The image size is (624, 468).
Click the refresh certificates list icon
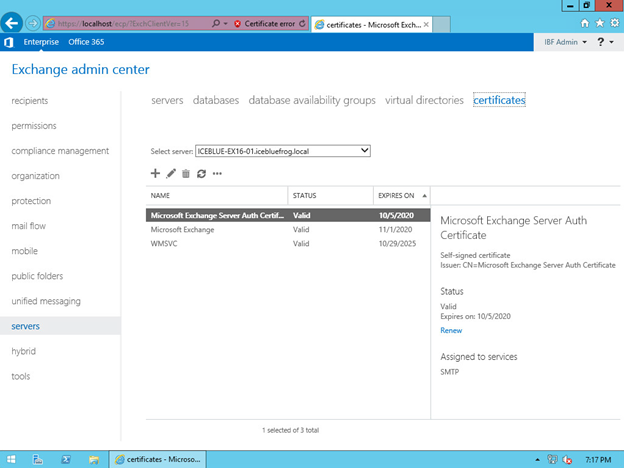(201, 174)
